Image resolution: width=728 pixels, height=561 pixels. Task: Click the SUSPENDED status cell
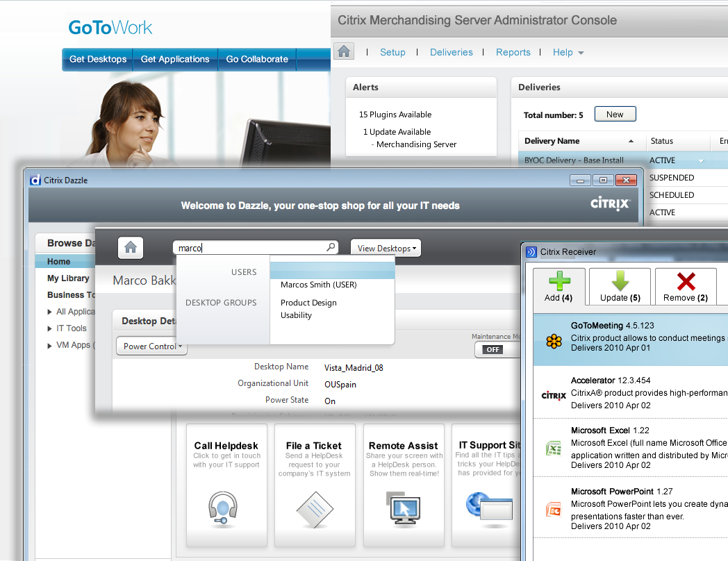coord(672,178)
